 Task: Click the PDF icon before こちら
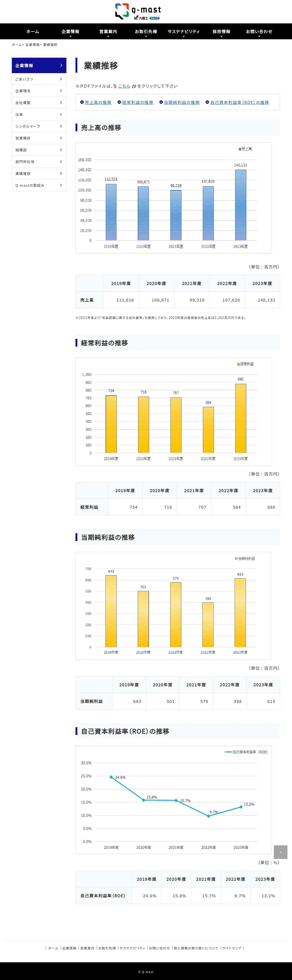115,86
